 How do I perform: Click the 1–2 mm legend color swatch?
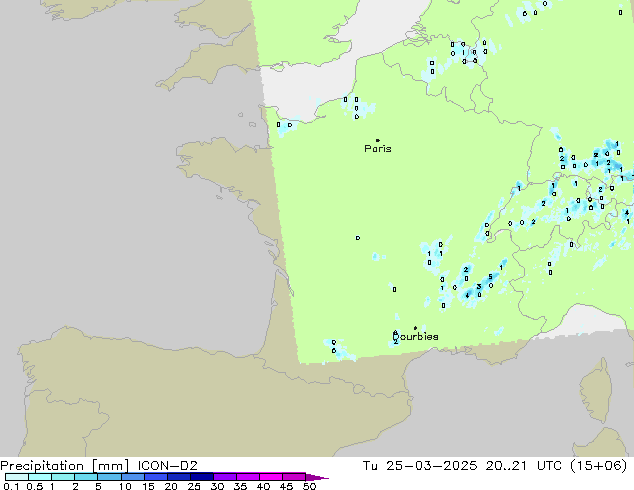(63, 477)
